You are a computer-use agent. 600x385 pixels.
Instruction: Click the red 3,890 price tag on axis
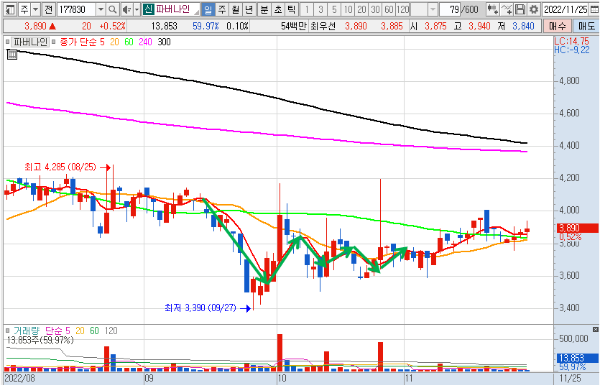(577, 228)
